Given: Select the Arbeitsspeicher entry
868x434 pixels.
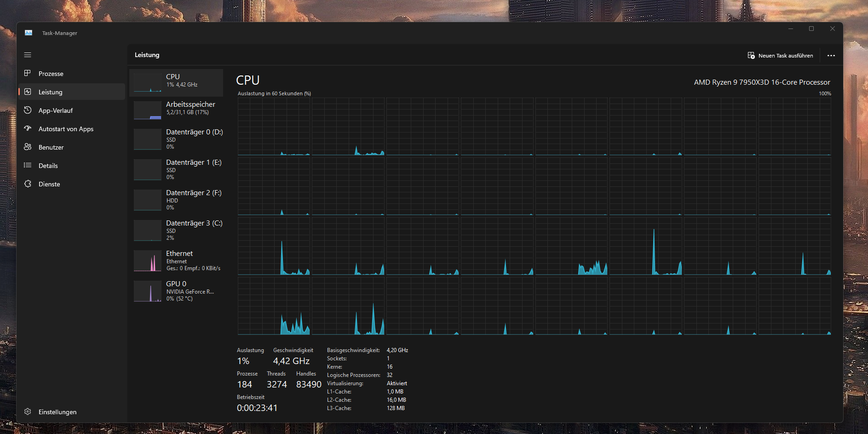Looking at the screenshot, I should point(176,110).
